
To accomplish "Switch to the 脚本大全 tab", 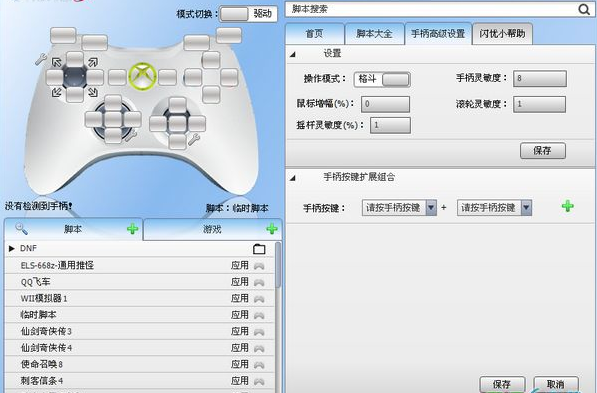I will pyautogui.click(x=374, y=34).
